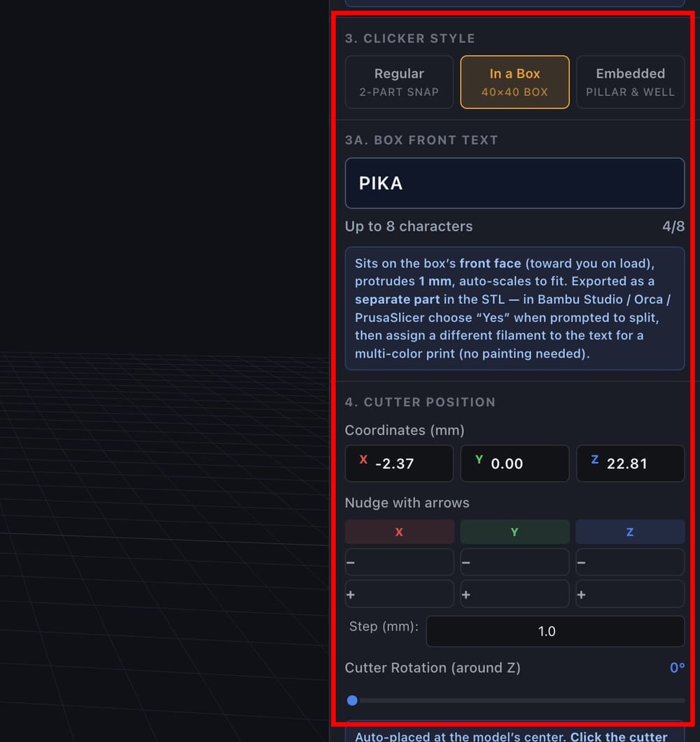Click the 'Up to 8 characters' hint
Image resolution: width=700 pixels, height=742 pixels.
point(409,226)
